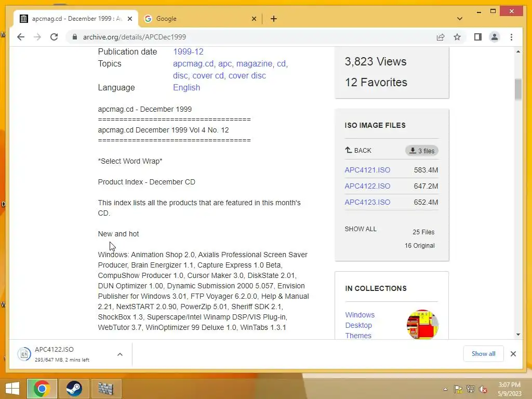Open a new tab with plus button
The width and height of the screenshot is (532, 399).
[x=274, y=19]
